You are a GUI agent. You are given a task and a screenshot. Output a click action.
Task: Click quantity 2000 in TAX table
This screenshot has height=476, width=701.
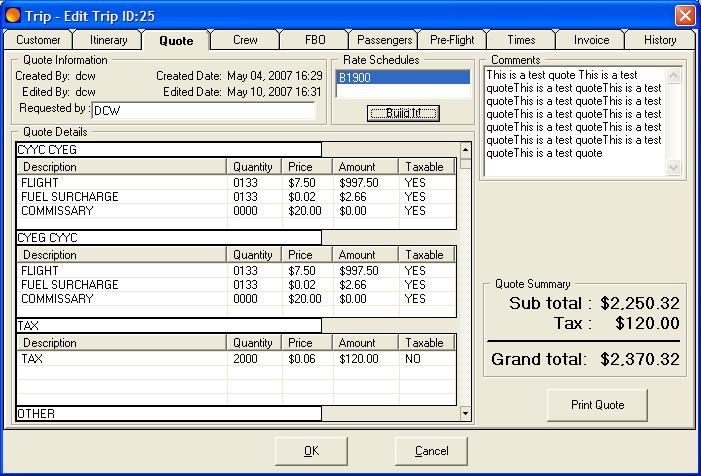tap(245, 359)
